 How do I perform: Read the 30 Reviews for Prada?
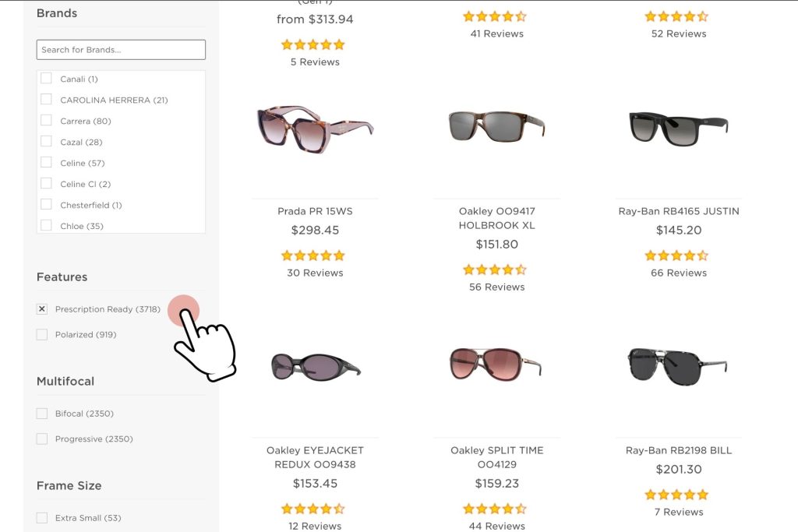315,273
